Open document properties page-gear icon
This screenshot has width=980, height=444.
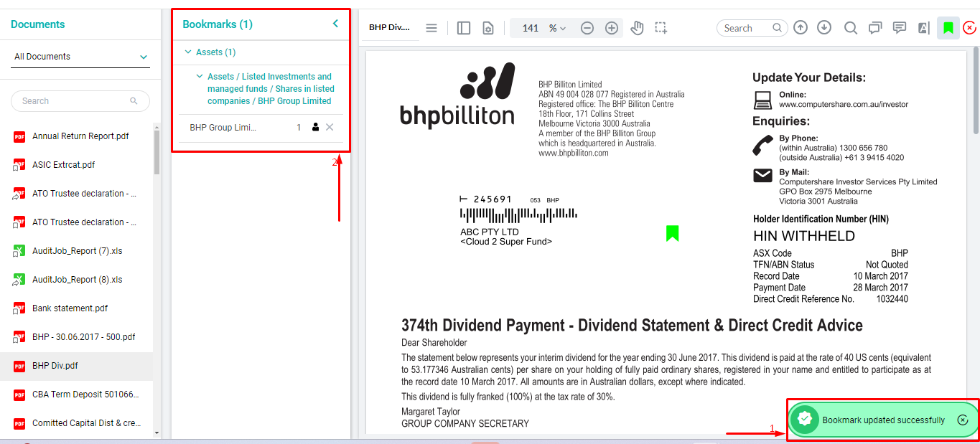point(488,28)
